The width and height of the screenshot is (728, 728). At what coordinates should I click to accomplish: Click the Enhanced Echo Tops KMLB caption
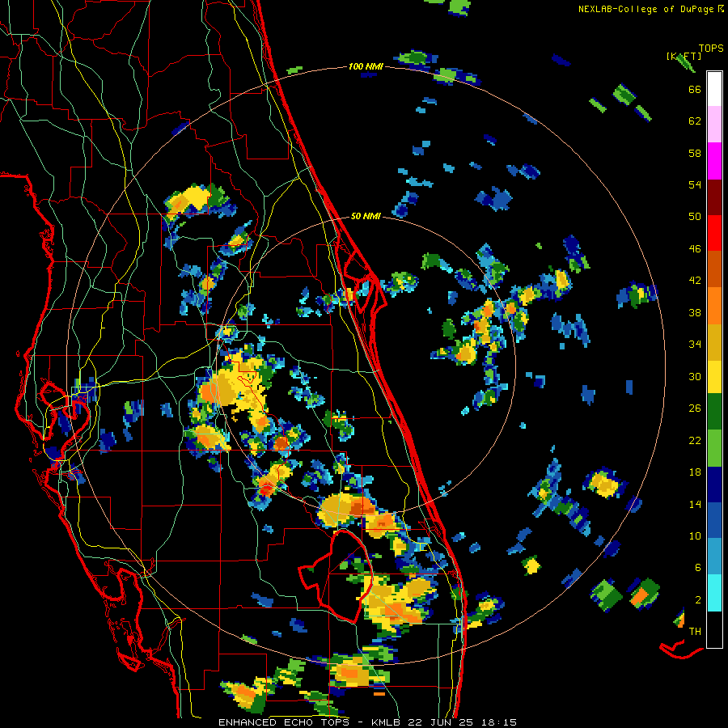[x=367, y=722]
